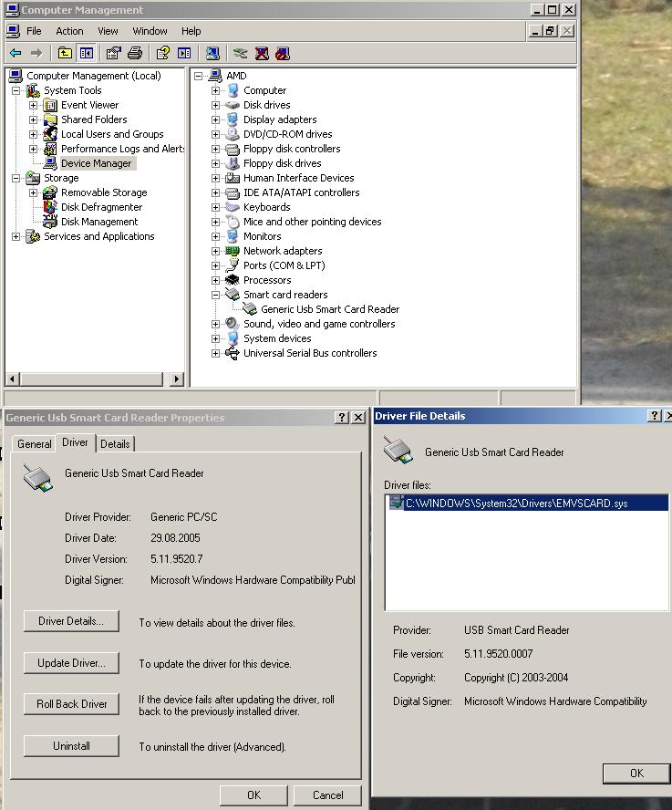Open the Action menu
Screen dimensions: 672x810
(x=69, y=31)
